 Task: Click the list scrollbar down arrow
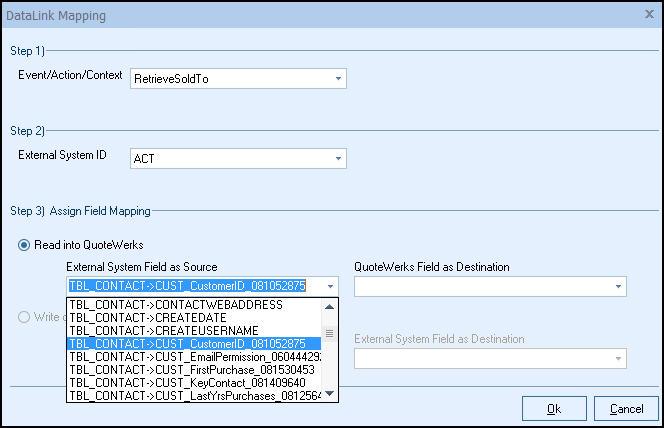330,395
